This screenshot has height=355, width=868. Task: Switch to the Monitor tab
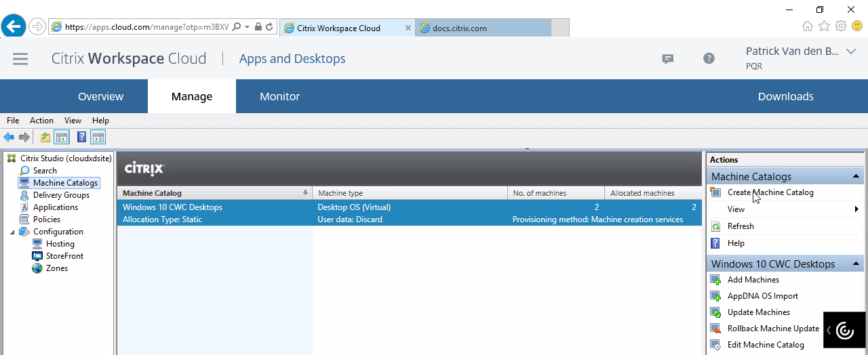point(279,96)
